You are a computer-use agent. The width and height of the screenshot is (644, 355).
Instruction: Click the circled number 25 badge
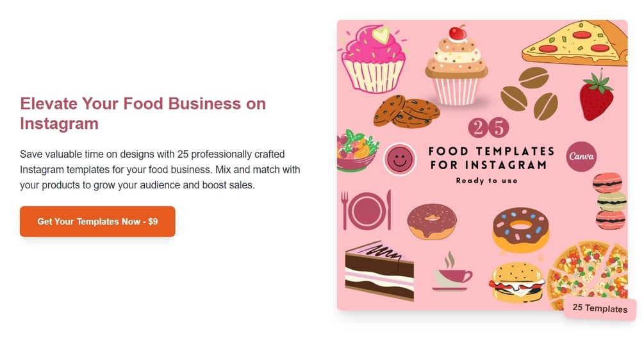click(x=488, y=128)
